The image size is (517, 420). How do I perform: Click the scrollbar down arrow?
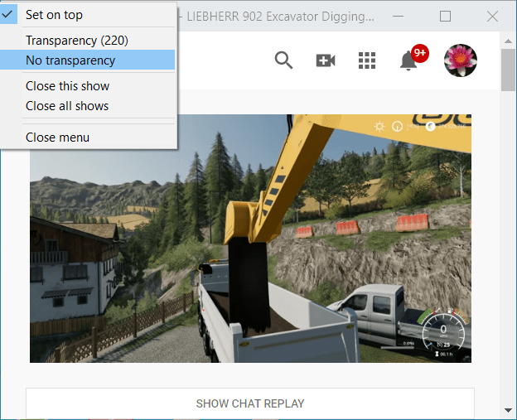click(x=508, y=410)
